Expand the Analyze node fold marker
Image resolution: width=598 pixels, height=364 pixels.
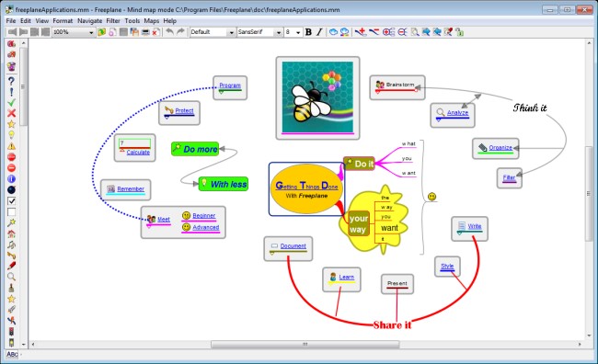click(x=438, y=119)
